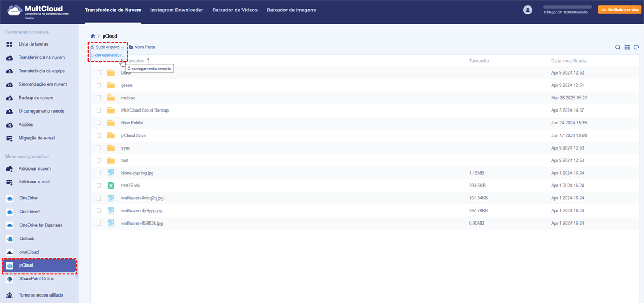Open Sincronização em nuvem tool
Viewport: 644px width, 303px height.
[43, 84]
